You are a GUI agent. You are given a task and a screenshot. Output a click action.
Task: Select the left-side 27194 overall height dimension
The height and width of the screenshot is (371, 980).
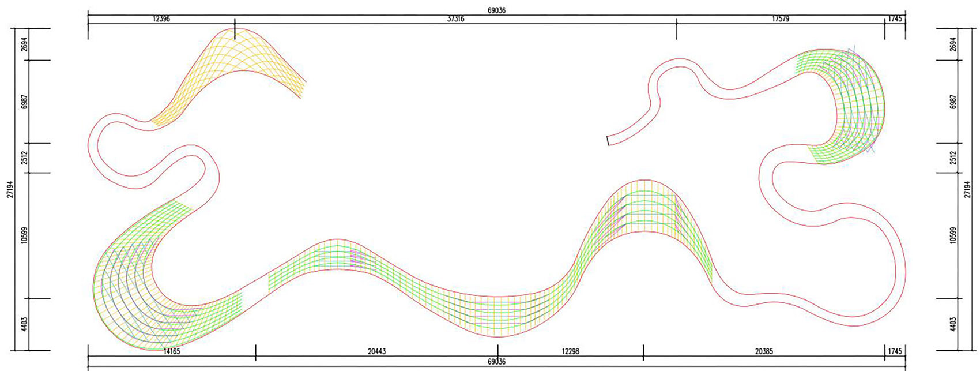10,189
